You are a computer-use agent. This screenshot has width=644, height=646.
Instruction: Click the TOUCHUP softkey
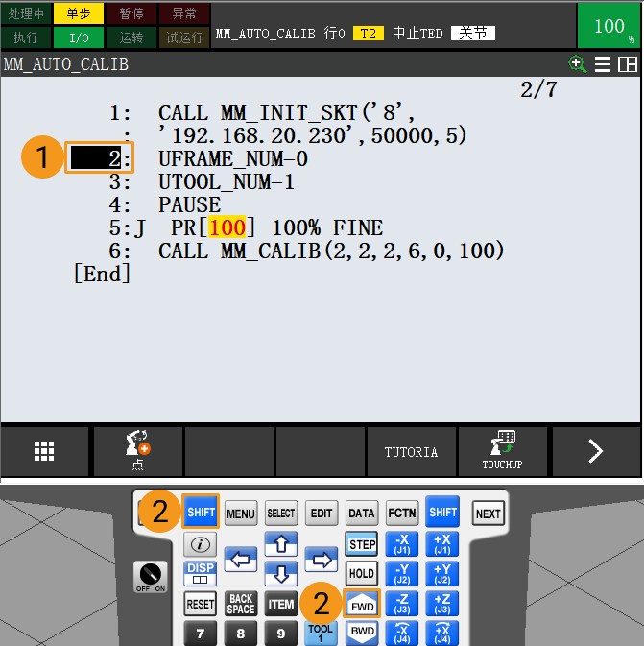502,451
